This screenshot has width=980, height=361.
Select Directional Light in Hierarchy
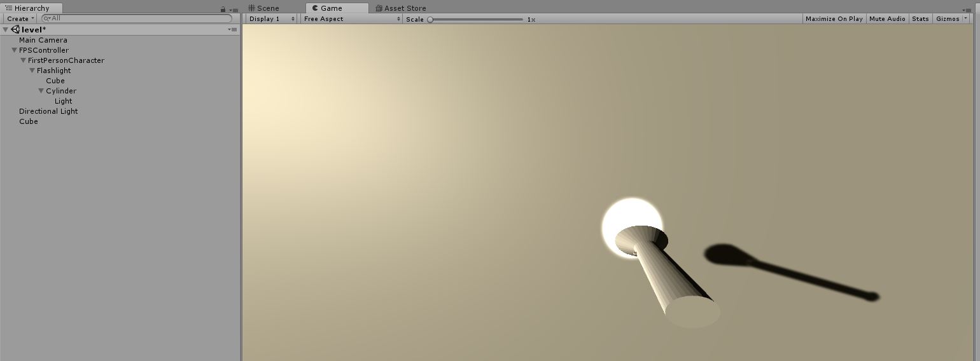point(48,111)
